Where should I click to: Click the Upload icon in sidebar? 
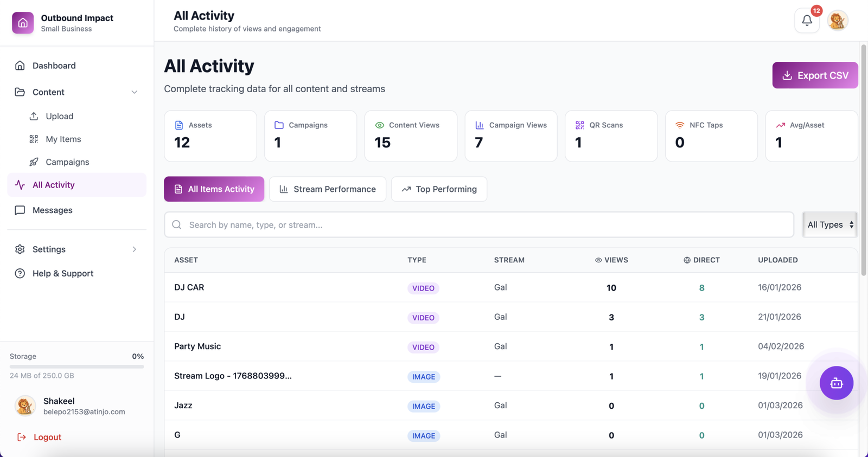pos(34,116)
